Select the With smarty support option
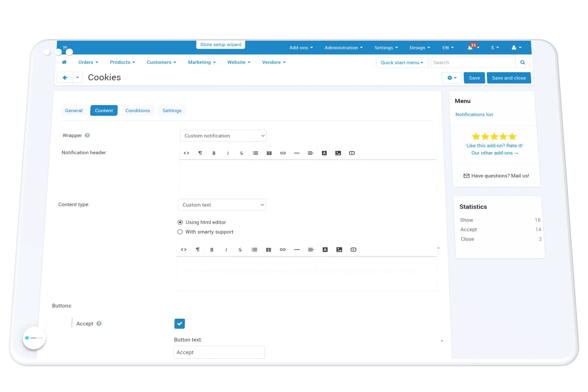 pyautogui.click(x=180, y=232)
